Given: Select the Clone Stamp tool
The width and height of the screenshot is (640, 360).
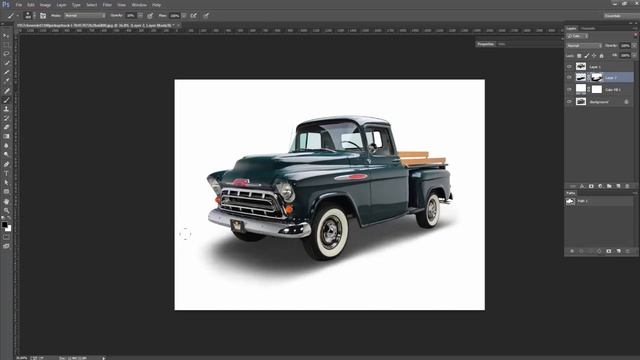Looking at the screenshot, I should [x=6, y=109].
